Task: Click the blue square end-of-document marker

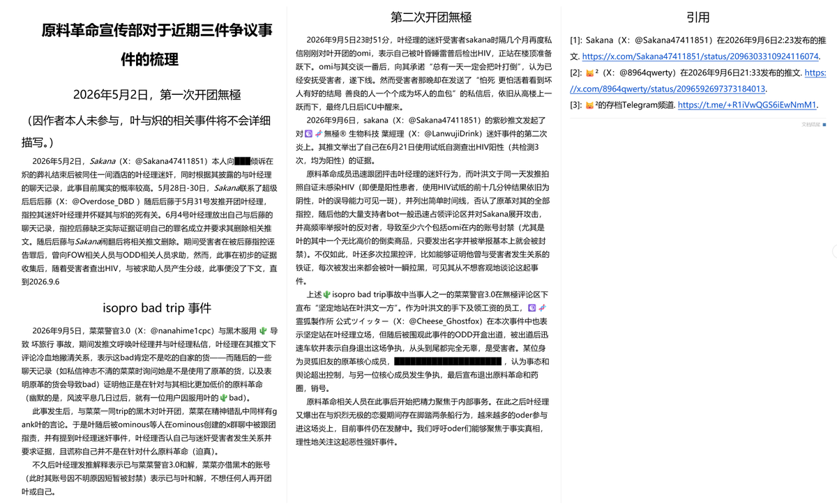Action: point(824,124)
